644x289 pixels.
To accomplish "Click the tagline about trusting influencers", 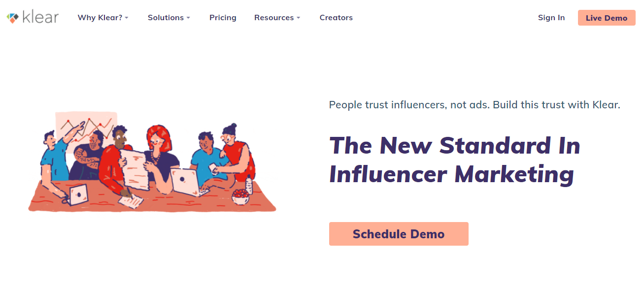I will pos(475,104).
